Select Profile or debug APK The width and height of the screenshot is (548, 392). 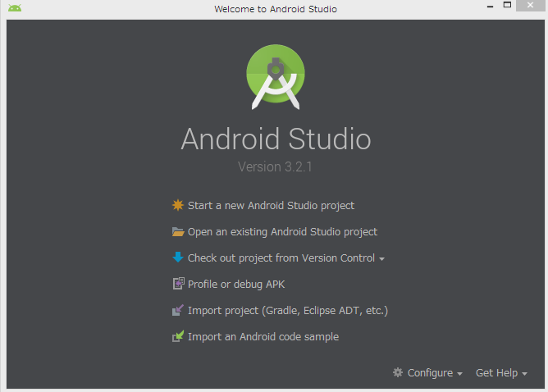pyautogui.click(x=236, y=285)
